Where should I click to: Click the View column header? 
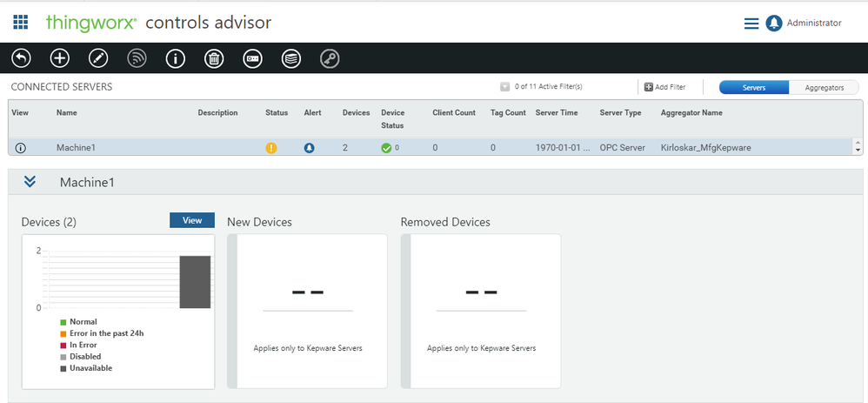click(20, 112)
